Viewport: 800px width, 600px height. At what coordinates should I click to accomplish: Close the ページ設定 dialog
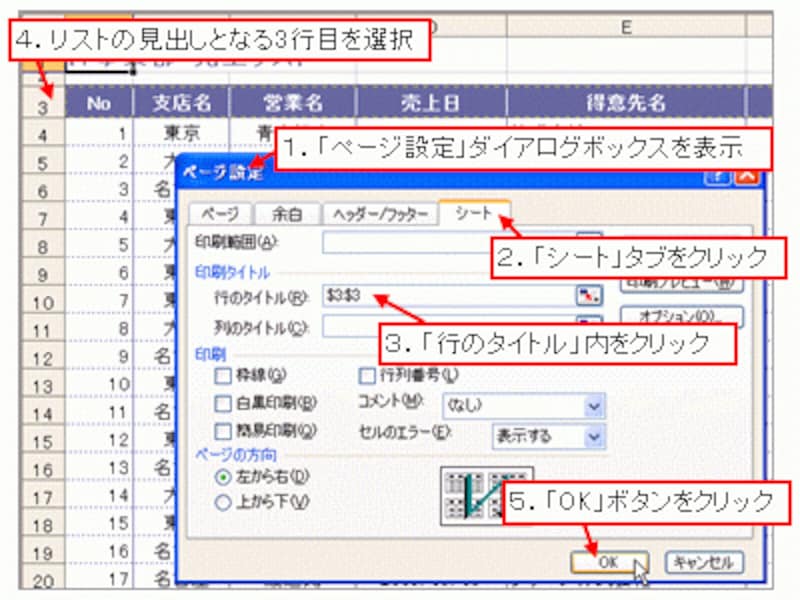pyautogui.click(x=746, y=177)
